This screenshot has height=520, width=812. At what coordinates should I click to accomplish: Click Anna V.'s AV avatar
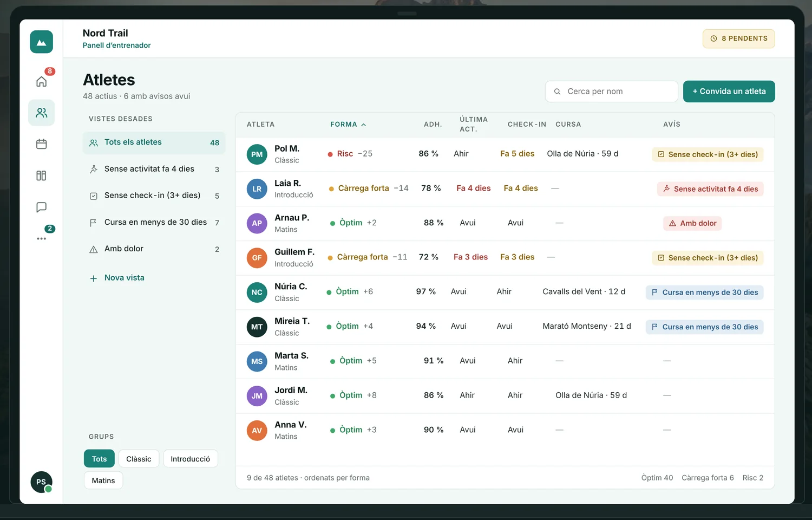click(257, 431)
